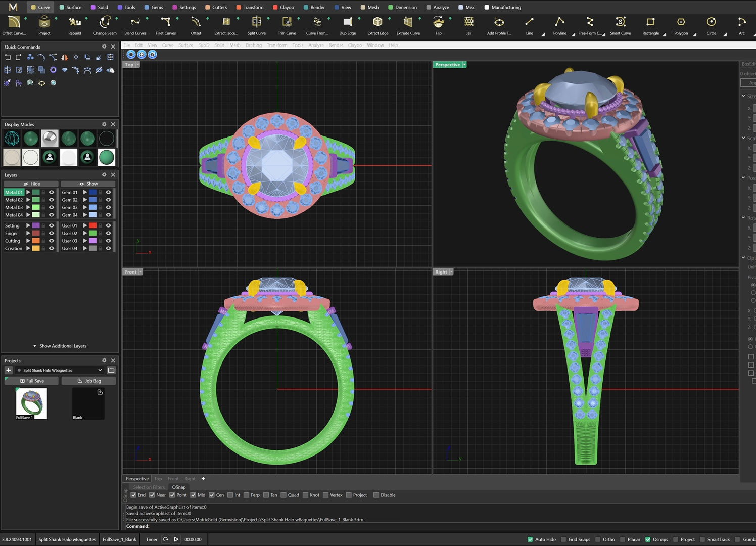Activate the Extrude Curve tool

pos(408,22)
